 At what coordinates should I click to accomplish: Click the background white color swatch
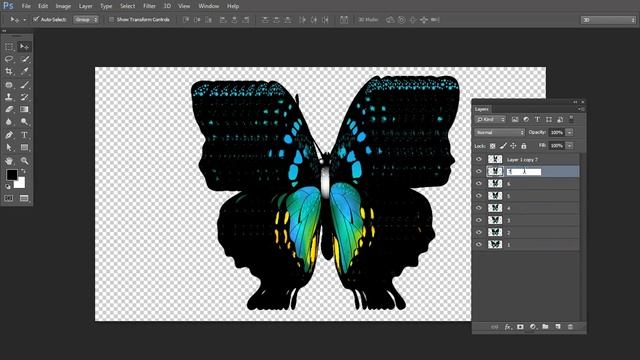click(x=20, y=184)
